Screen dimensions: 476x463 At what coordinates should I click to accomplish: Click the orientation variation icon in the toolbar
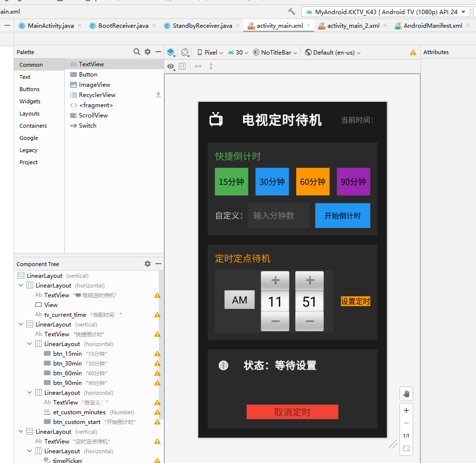[186, 52]
